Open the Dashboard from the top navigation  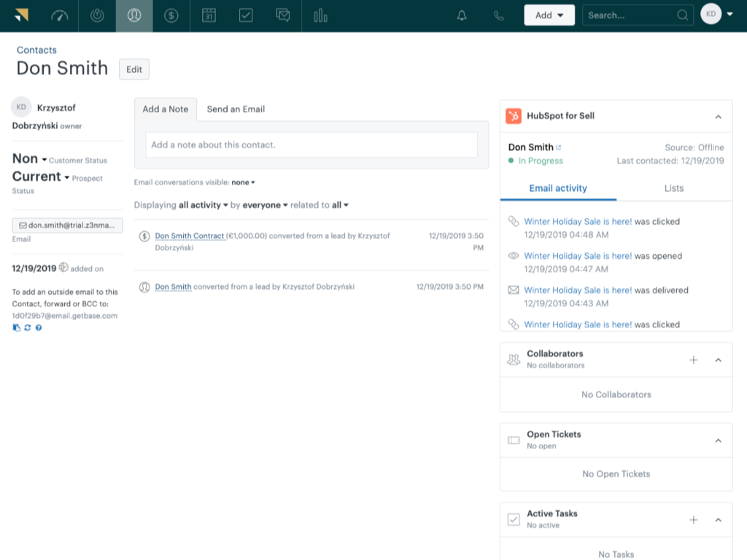click(x=61, y=15)
